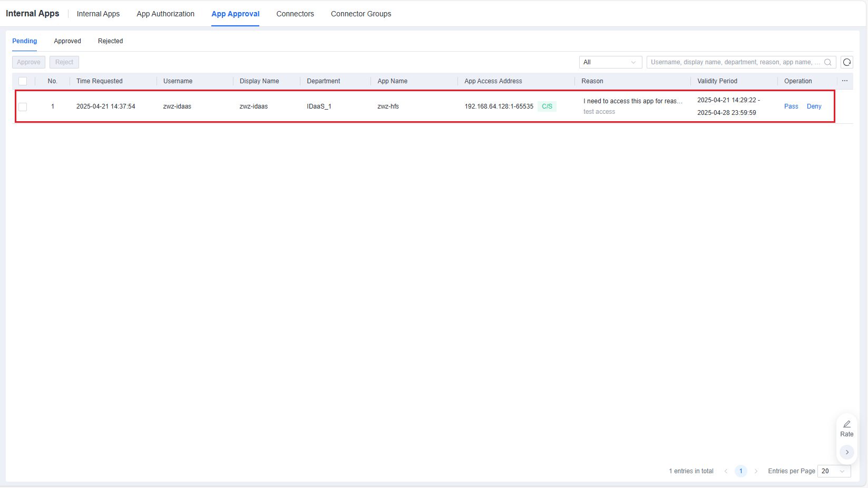Select the Pending sub-tab
This screenshot has width=868, height=488.
(25, 41)
